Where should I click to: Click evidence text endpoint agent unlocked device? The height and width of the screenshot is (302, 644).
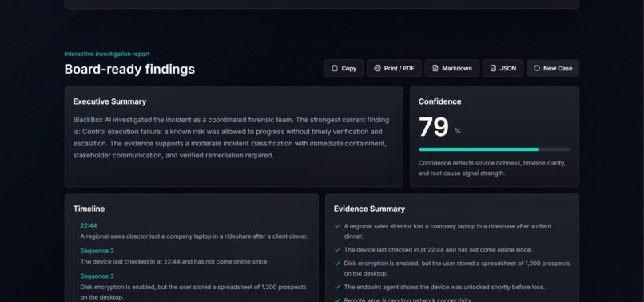[444, 287]
